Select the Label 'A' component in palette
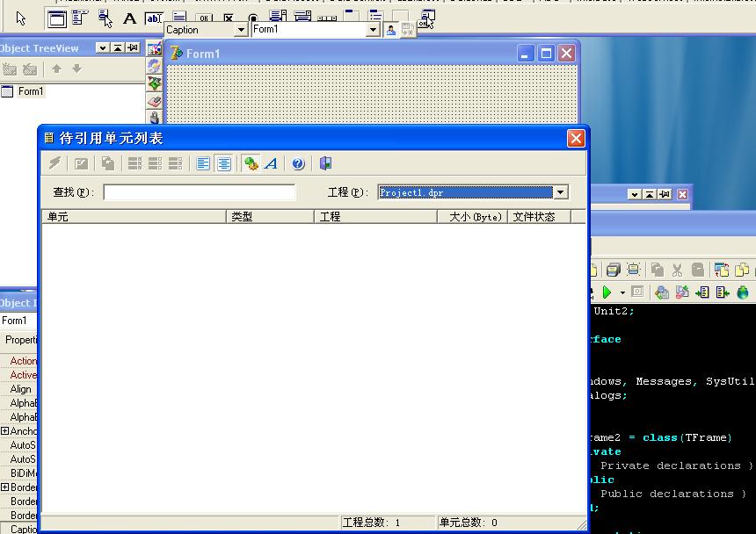756x534 pixels. coord(129,18)
